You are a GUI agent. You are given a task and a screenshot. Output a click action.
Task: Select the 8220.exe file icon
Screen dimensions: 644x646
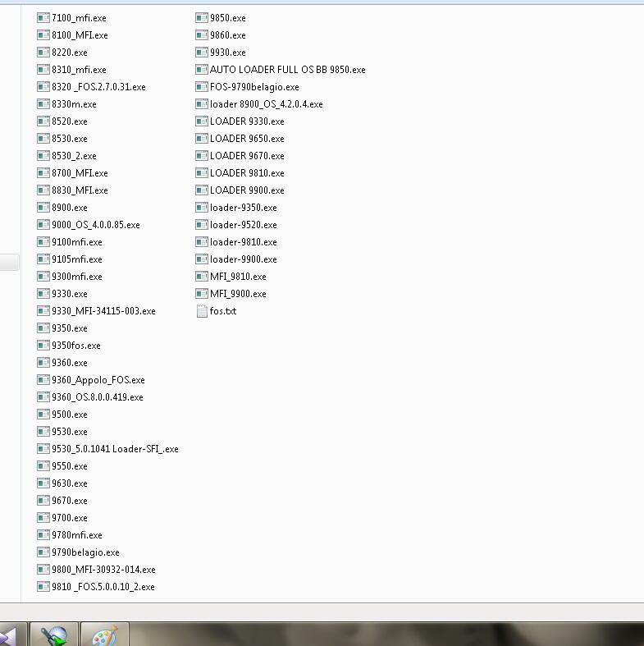point(43,53)
